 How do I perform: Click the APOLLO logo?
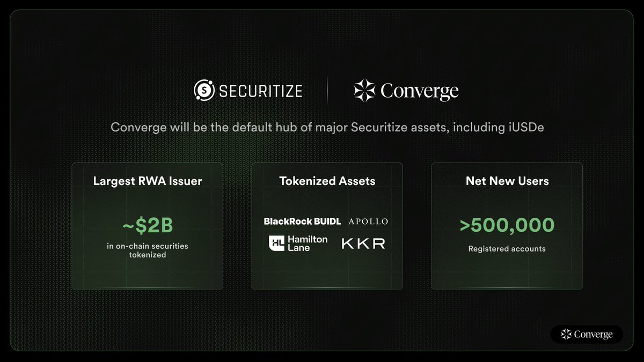coord(368,221)
